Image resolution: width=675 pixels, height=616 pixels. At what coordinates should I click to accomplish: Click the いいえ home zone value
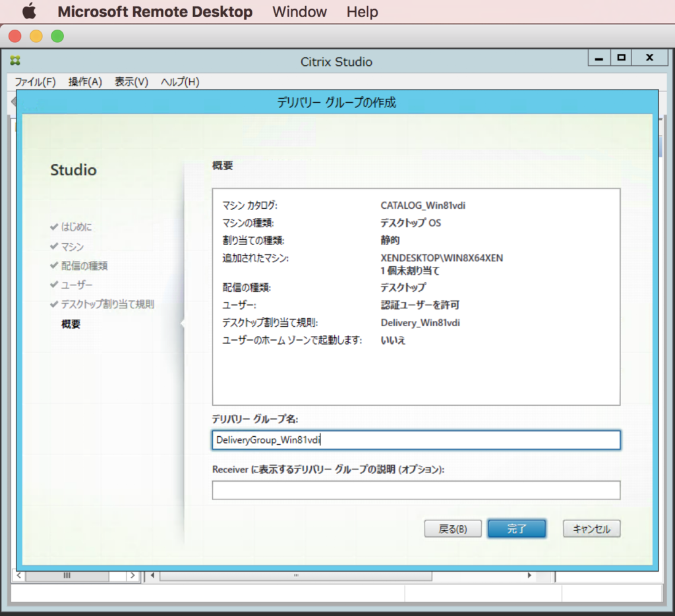(x=393, y=340)
